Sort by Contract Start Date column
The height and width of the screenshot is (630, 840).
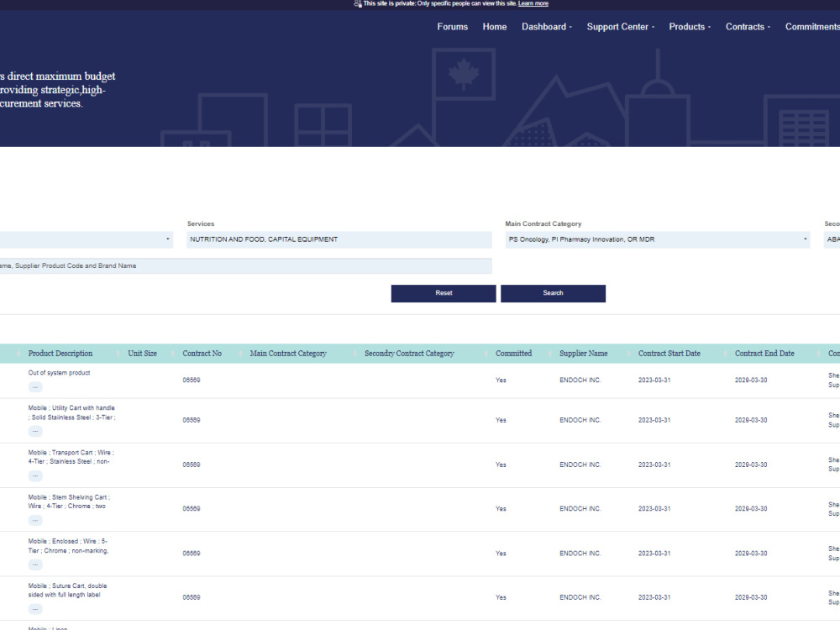point(669,354)
